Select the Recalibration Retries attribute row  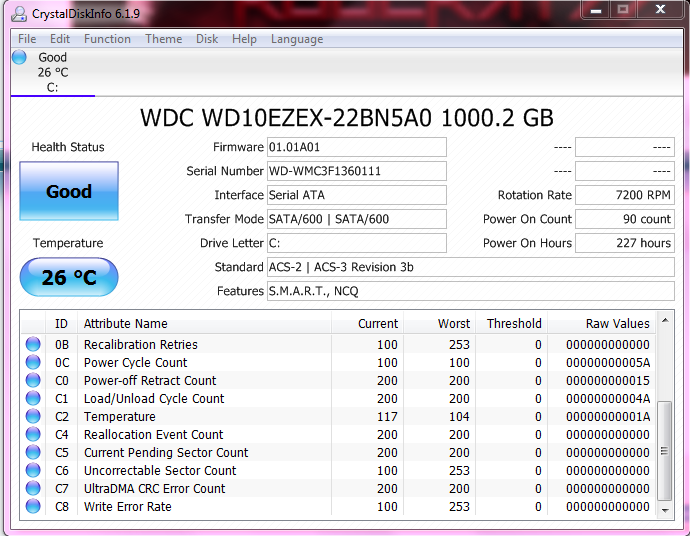point(338,344)
